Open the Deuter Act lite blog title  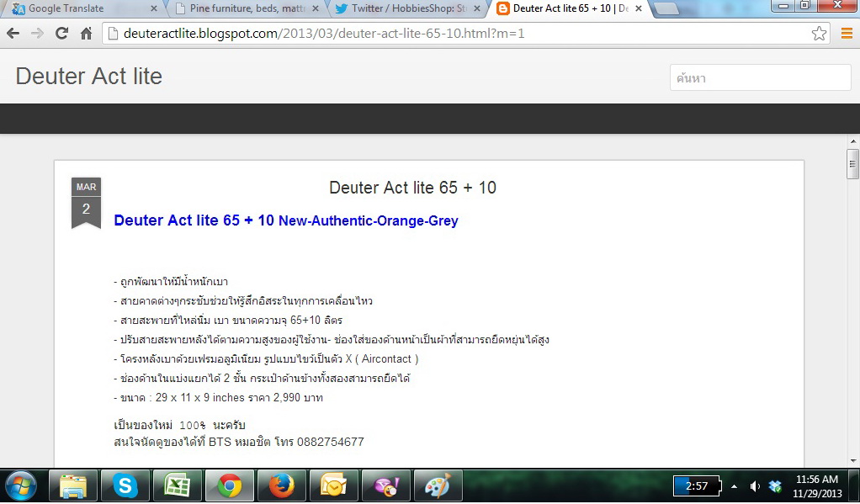[89, 77]
